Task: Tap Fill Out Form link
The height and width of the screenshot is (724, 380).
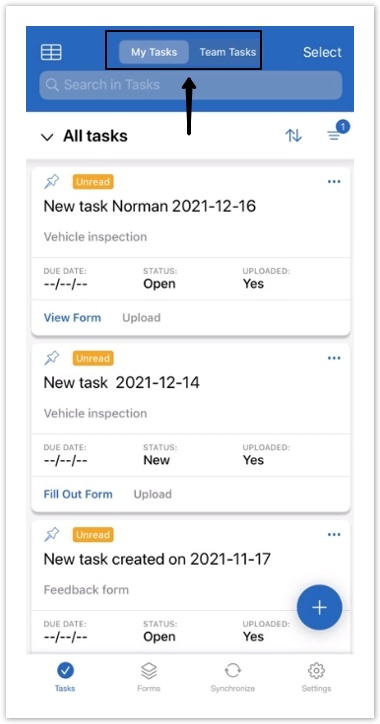Action: (78, 494)
